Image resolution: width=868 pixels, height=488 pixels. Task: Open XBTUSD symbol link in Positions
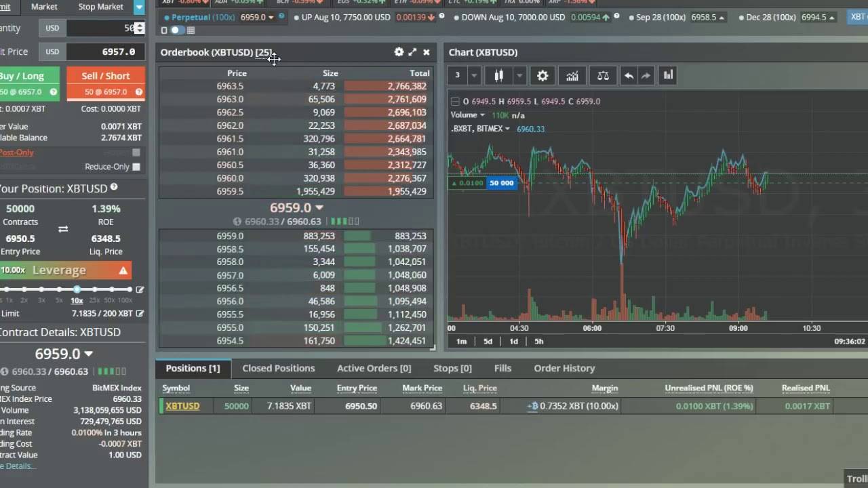click(182, 406)
